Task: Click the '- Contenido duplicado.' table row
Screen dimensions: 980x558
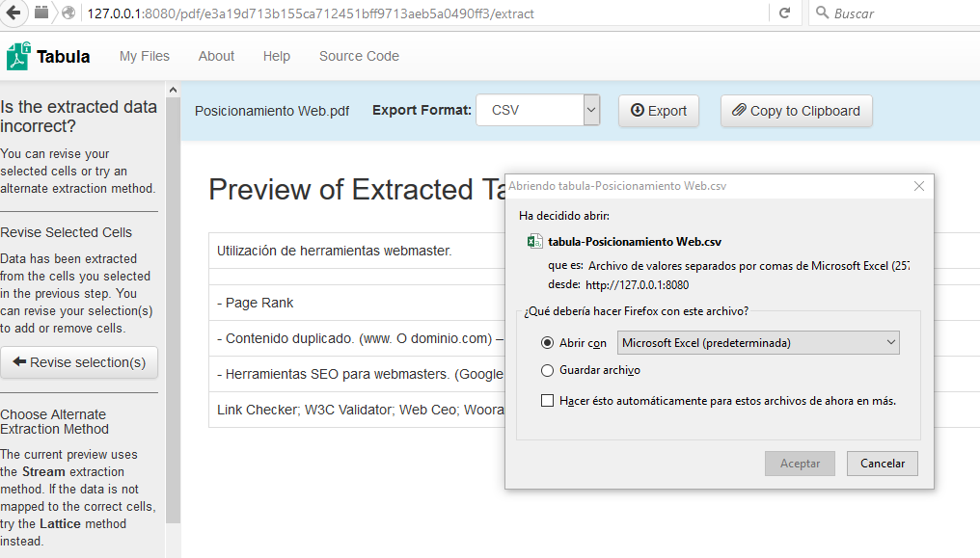Action: coord(357,338)
